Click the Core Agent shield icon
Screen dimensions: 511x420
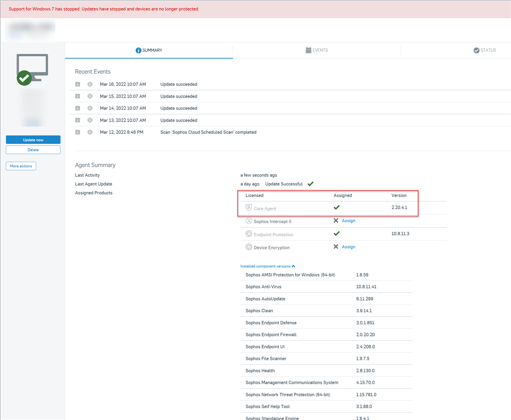[x=248, y=208]
